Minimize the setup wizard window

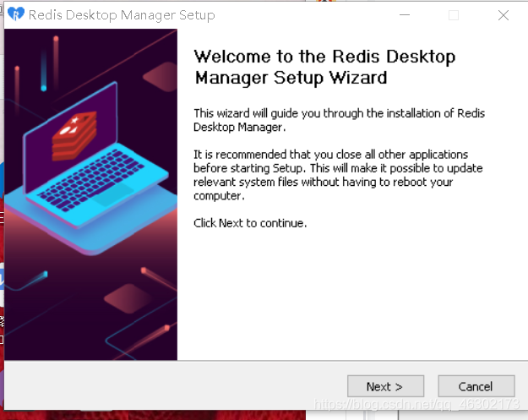(x=405, y=15)
